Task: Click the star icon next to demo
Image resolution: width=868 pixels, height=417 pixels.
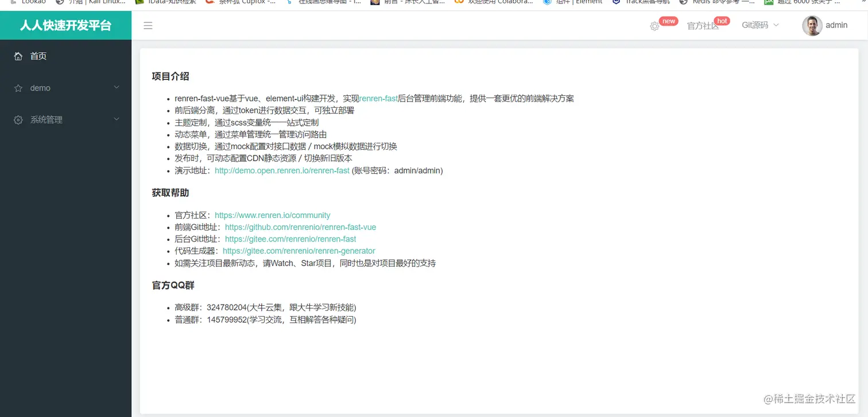Action: pyautogui.click(x=18, y=88)
